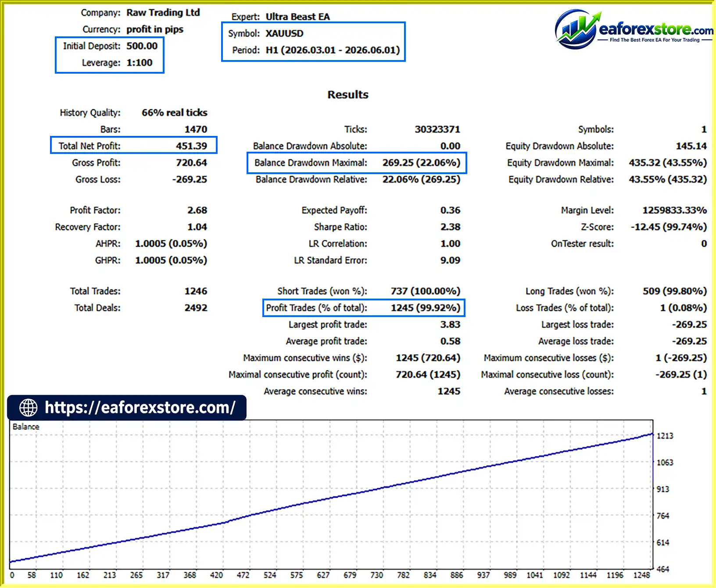
Task: Select the 524 trade axis label
Action: pyautogui.click(x=270, y=575)
